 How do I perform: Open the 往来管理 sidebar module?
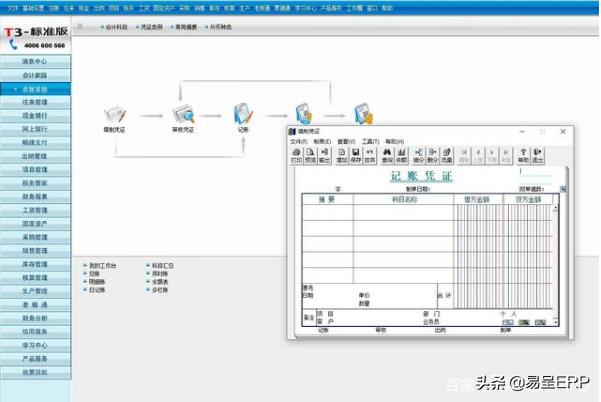tap(36, 101)
